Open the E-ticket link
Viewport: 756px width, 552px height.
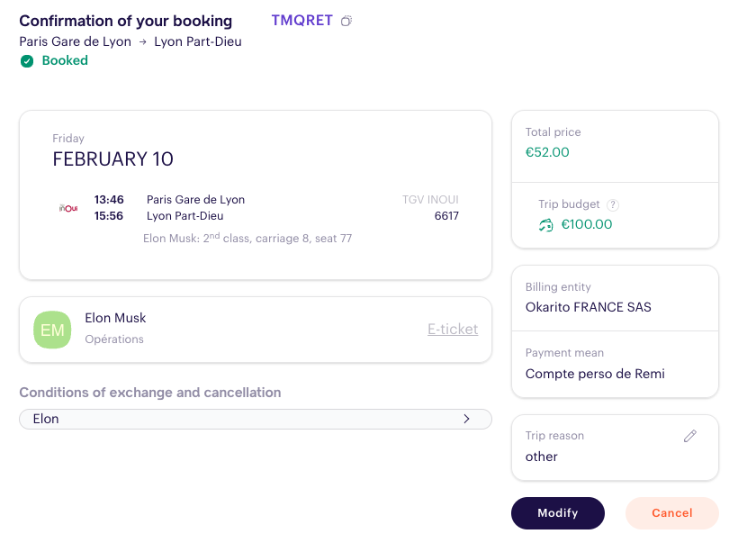(x=453, y=329)
